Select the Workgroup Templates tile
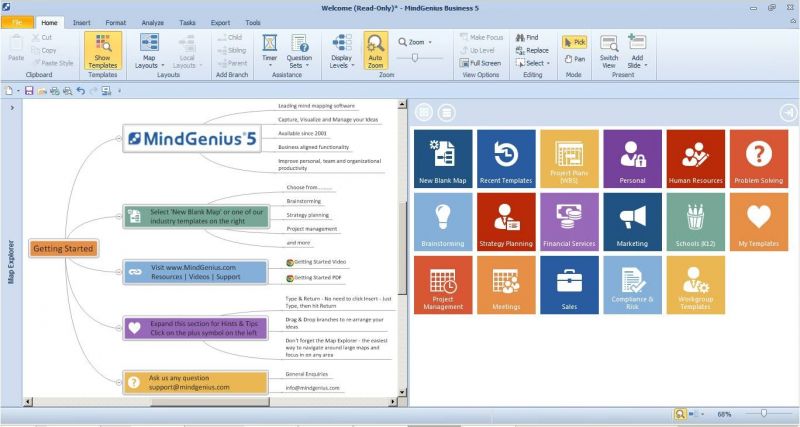This screenshot has height=427, width=800. tap(696, 285)
